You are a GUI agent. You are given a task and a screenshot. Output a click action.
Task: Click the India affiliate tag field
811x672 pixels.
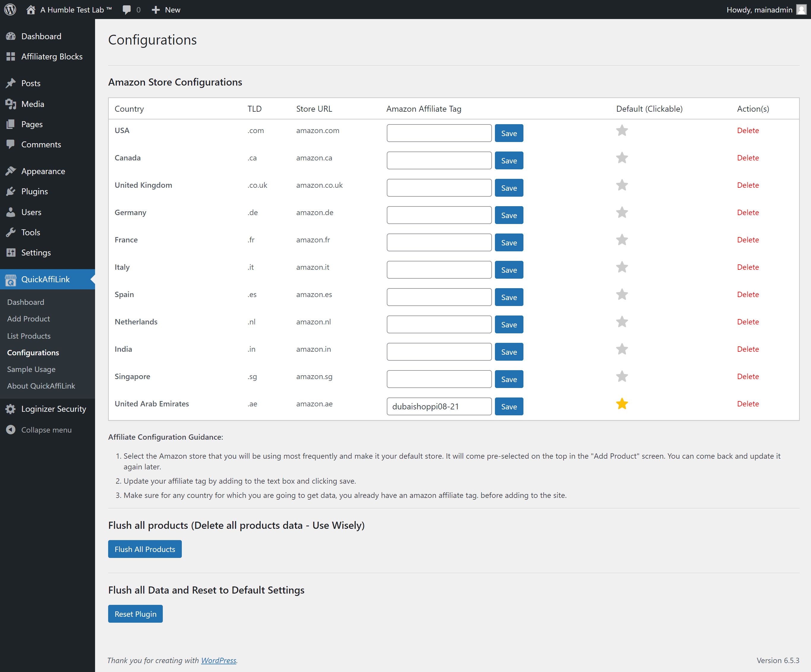click(x=439, y=352)
